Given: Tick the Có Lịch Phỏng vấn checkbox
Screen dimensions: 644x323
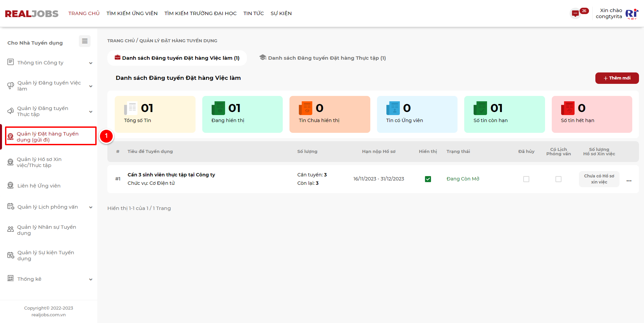Looking at the screenshot, I should point(558,179).
